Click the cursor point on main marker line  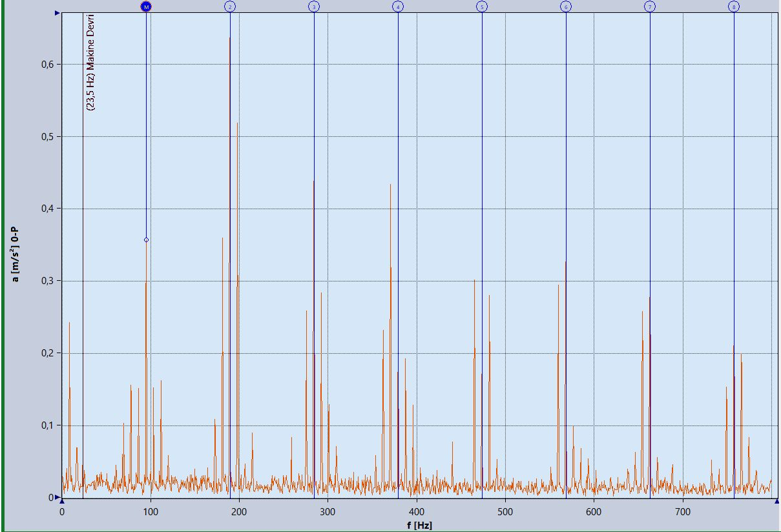[146, 240]
